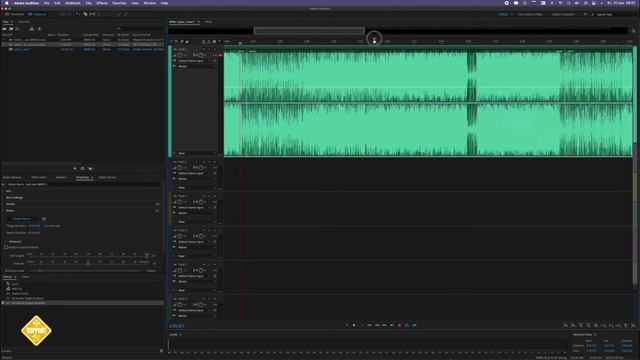Screen dimensions: 640x360
Task: Show Inputs/Outputs view in track controls
Action: pos(171,42)
